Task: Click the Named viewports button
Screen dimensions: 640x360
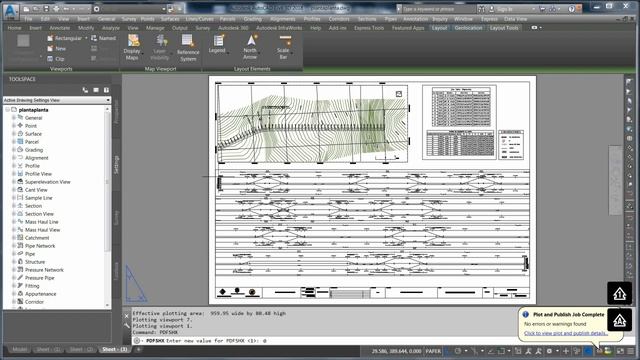Action: point(103,38)
